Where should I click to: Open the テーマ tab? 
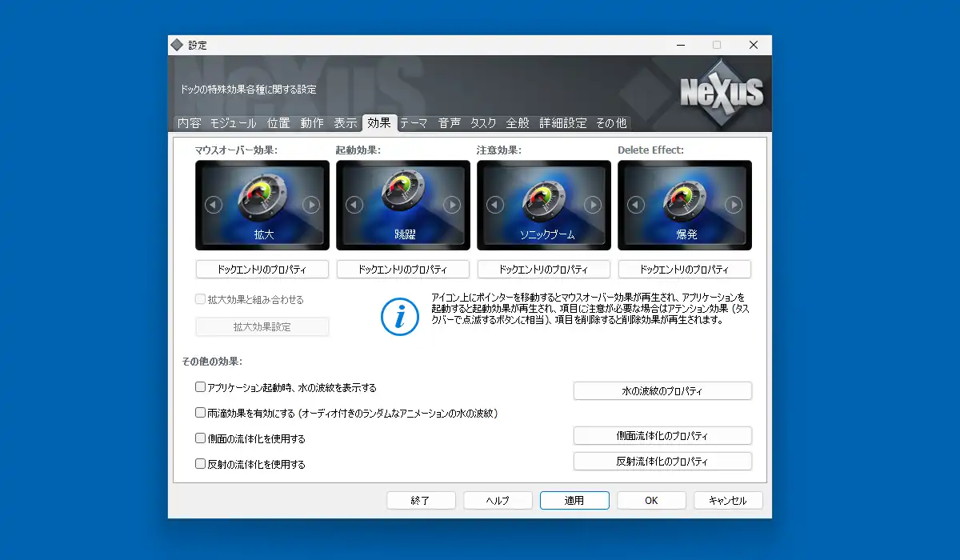click(x=414, y=123)
